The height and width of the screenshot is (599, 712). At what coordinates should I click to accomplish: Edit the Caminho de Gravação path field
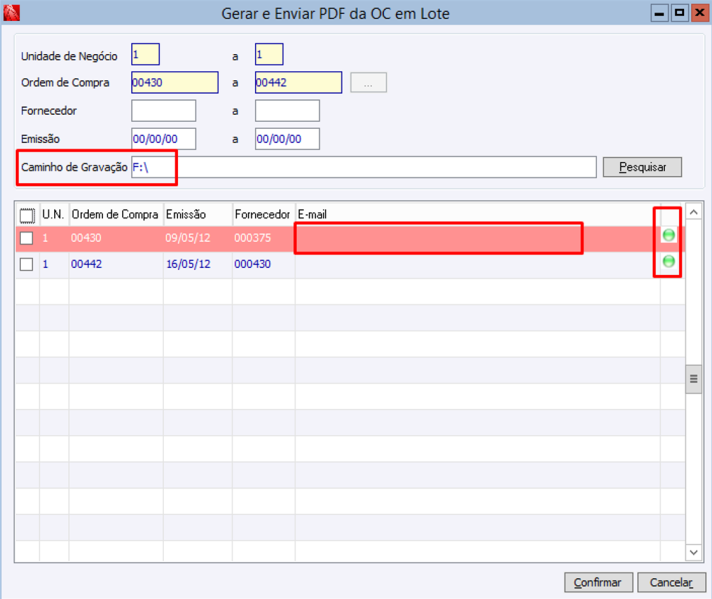tap(364, 167)
